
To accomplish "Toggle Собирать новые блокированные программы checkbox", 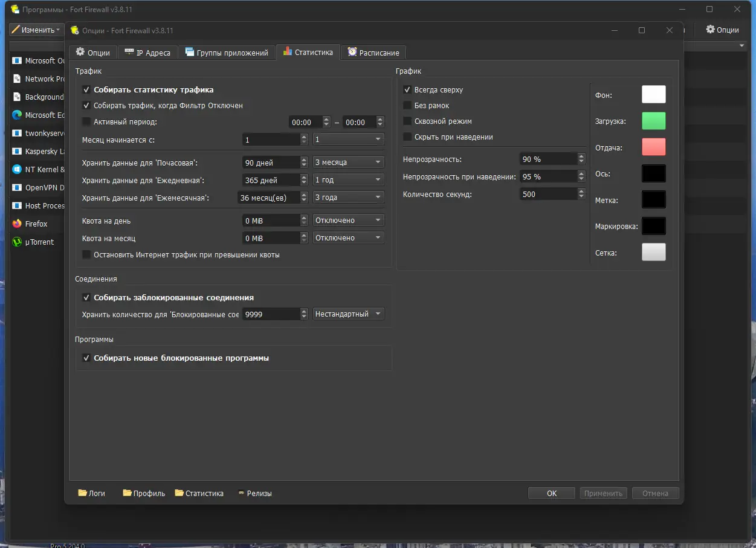I will [86, 358].
